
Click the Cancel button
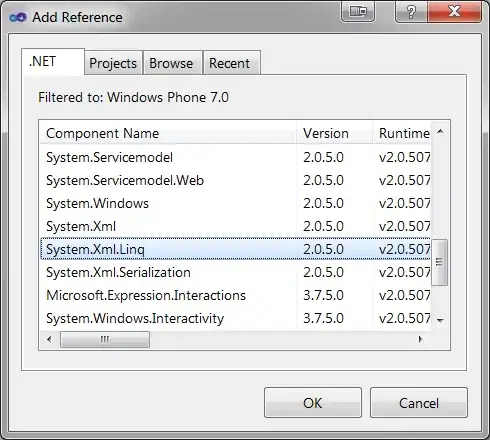pyautogui.click(x=419, y=403)
